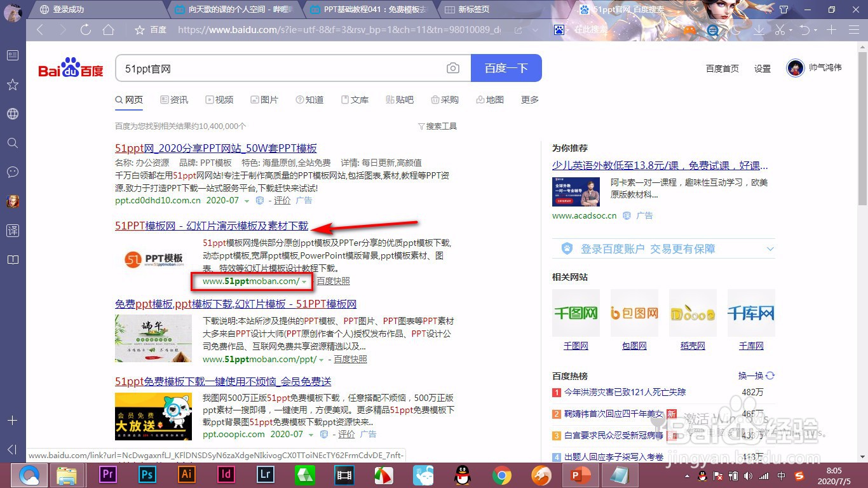Select the 地图 search category
Viewport: 868px width, 488px height.
click(x=490, y=100)
